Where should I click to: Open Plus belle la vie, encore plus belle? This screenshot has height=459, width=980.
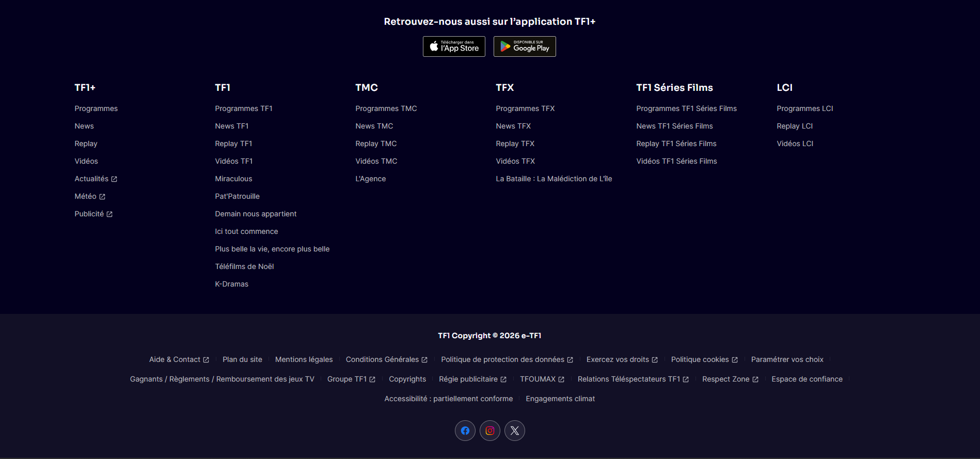point(272,249)
